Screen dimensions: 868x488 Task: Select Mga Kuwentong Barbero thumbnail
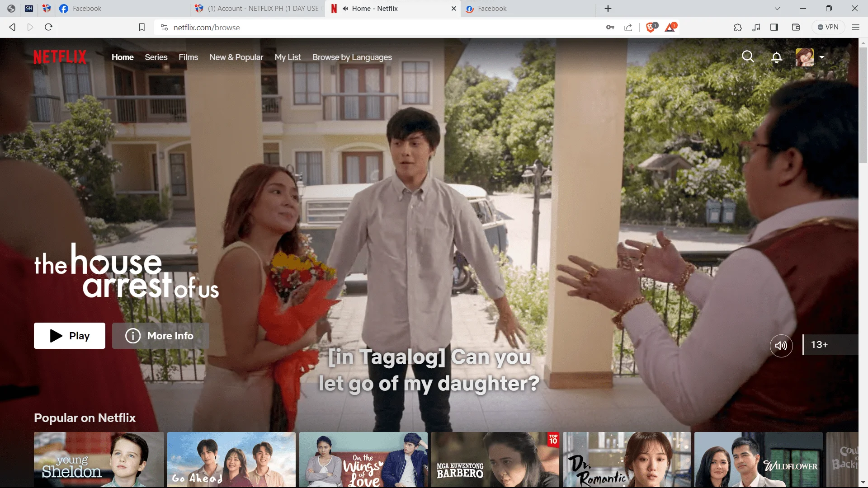[495, 460]
